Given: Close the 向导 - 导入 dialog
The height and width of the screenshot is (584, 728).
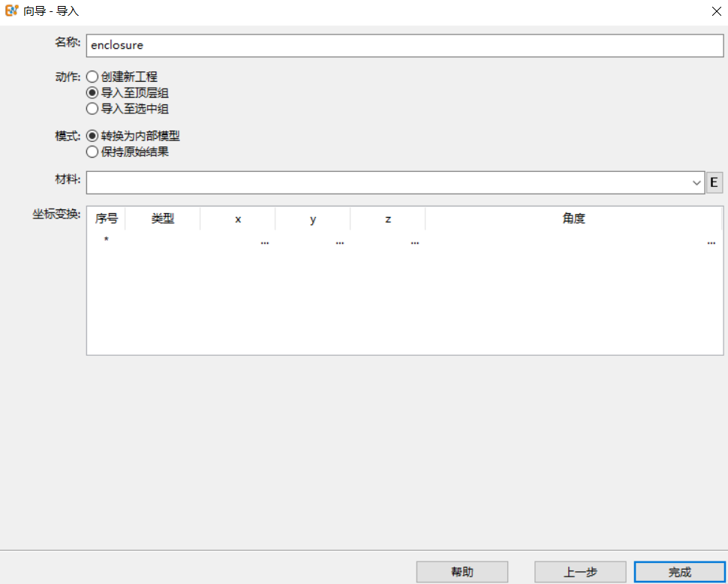Looking at the screenshot, I should point(717,11).
